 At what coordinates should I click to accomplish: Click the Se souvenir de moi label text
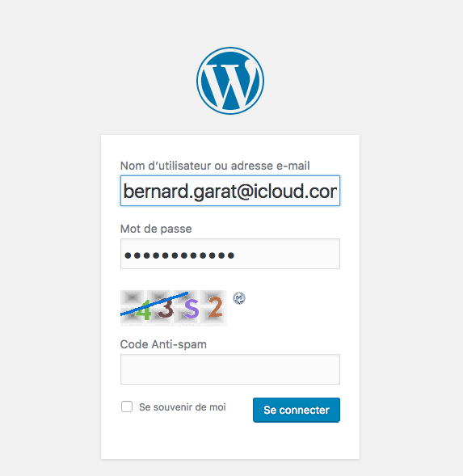tap(183, 407)
